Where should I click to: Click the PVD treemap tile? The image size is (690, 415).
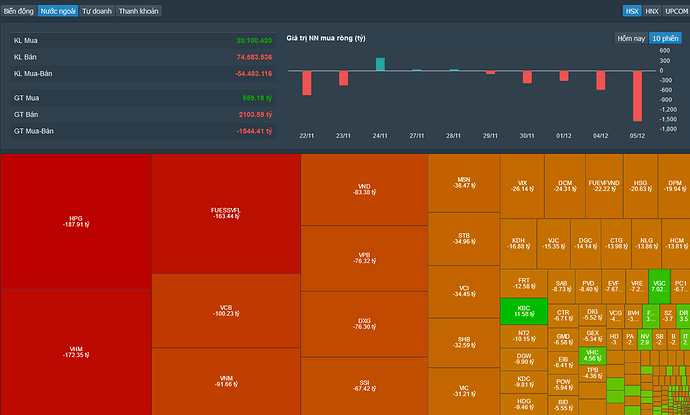tap(588, 286)
